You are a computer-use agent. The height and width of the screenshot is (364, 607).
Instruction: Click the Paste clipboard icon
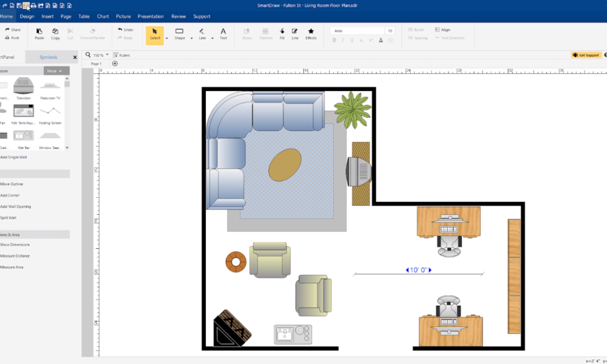point(39,33)
